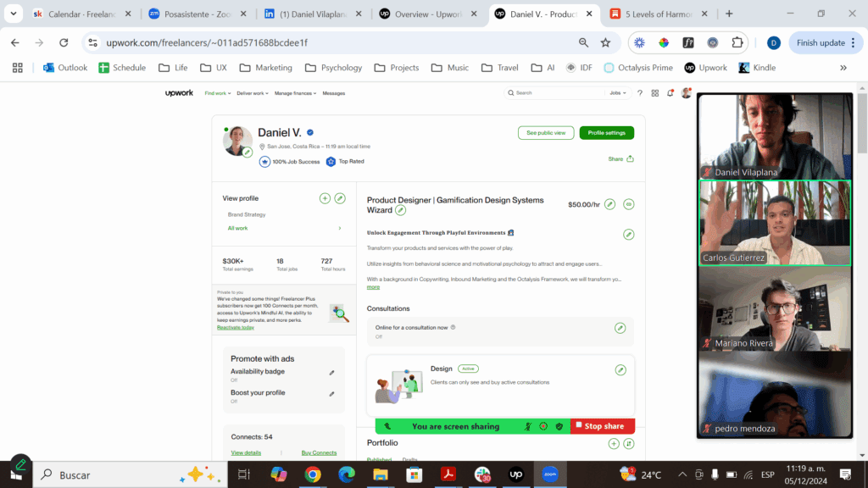Screen dimensions: 868x488
Task: Follow the Buy Connects link
Action: 319,452
